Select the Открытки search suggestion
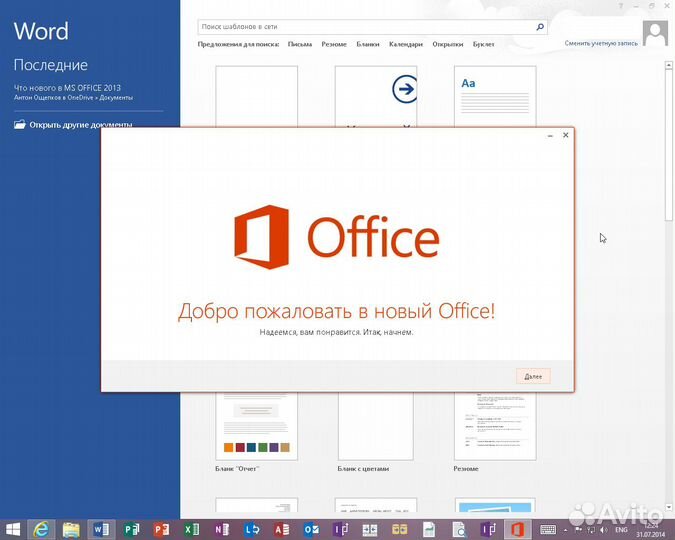Screen dimensions: 675x540 [448, 44]
